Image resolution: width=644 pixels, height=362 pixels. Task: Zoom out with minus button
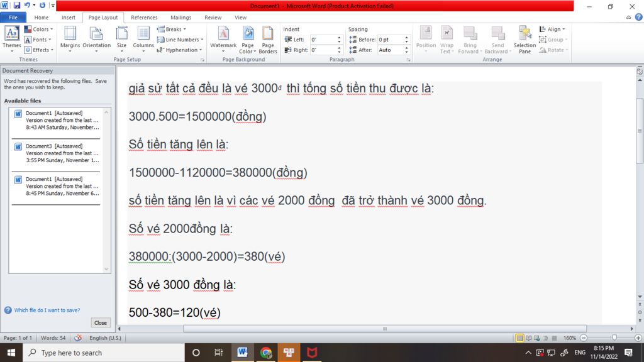[x=584, y=338]
